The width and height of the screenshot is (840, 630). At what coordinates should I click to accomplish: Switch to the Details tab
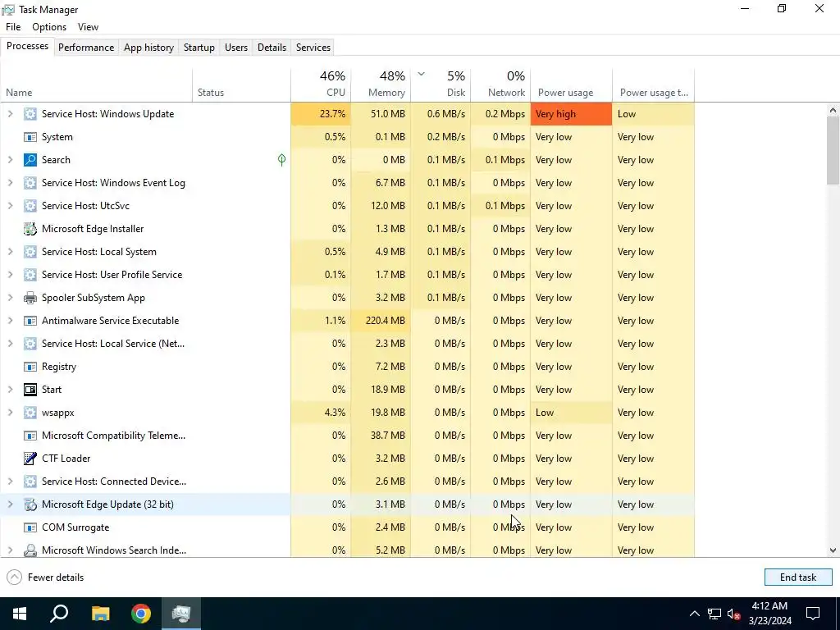pos(272,48)
